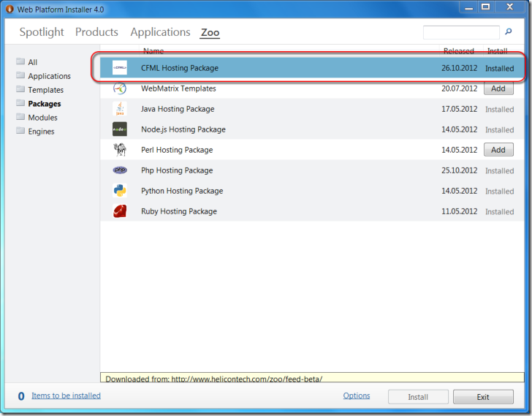The width and height of the screenshot is (532, 416).
Task: Select the Templates category in sidebar
Action: click(45, 90)
